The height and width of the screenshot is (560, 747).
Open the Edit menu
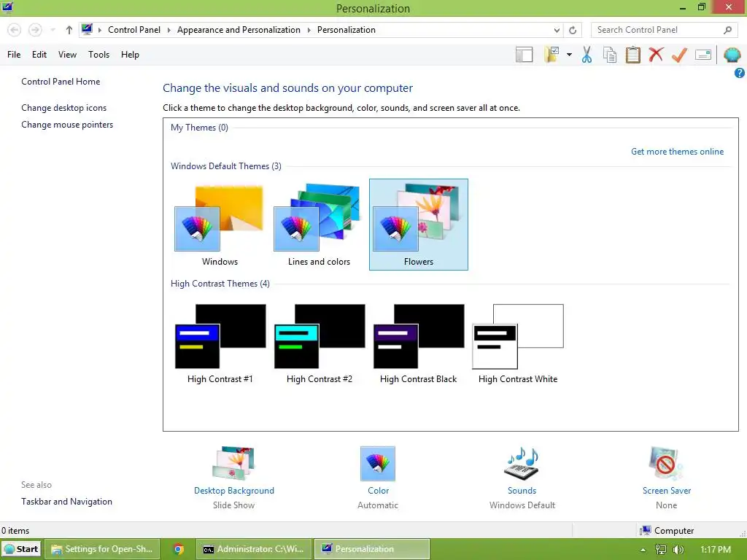point(39,54)
